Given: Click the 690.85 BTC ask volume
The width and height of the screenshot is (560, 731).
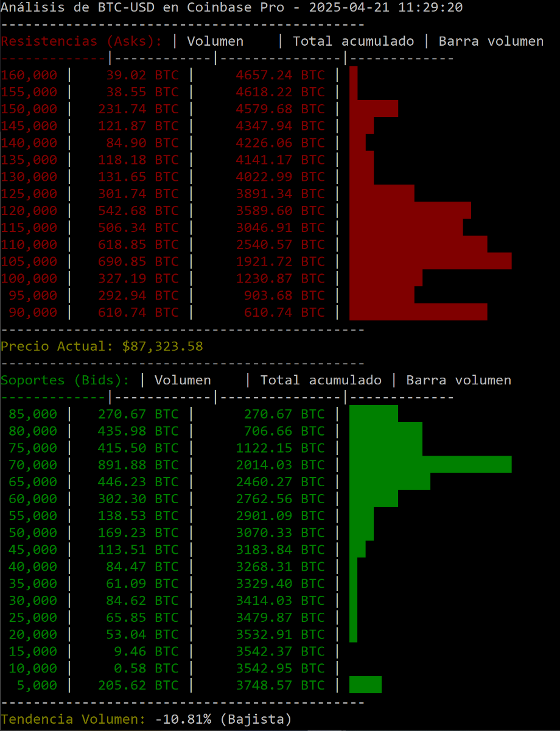Looking at the screenshot, I should pos(138,261).
